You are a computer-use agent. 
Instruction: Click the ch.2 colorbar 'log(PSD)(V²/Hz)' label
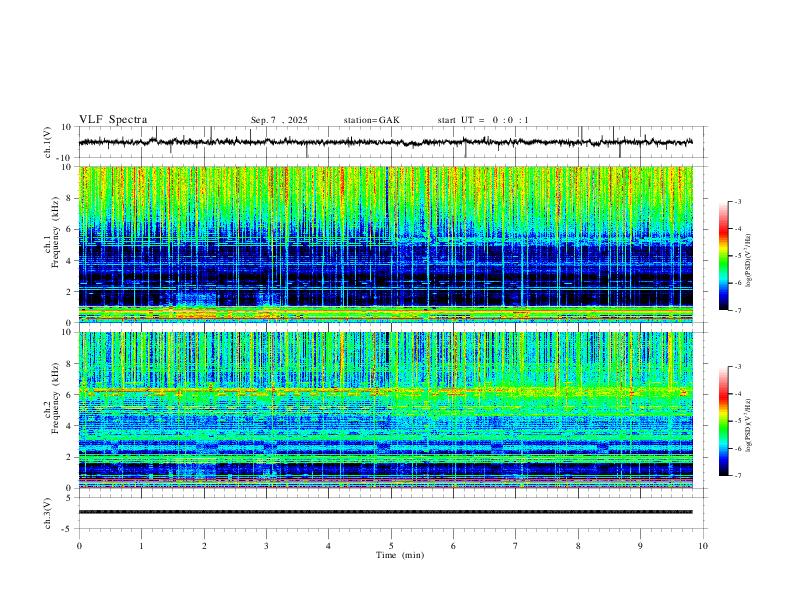click(x=749, y=425)
